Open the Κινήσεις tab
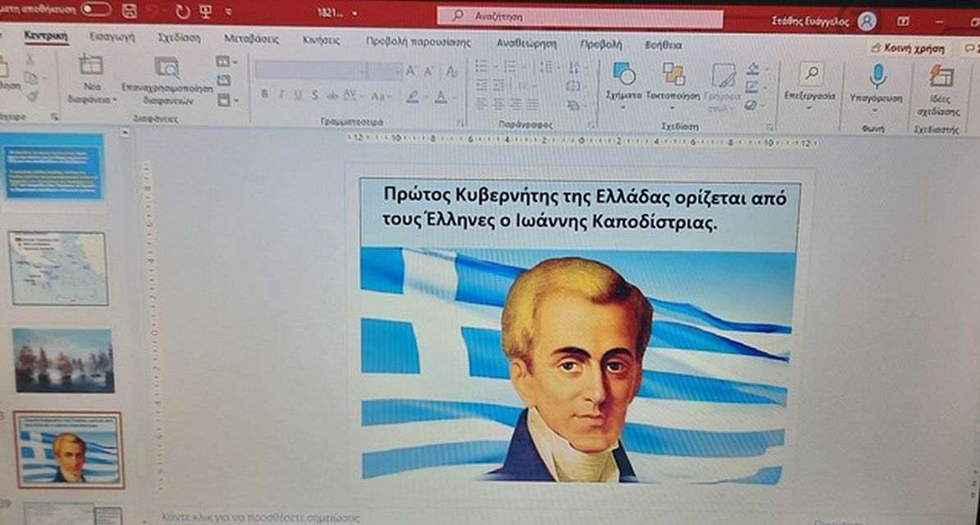The height and width of the screenshot is (525, 980). [321, 40]
